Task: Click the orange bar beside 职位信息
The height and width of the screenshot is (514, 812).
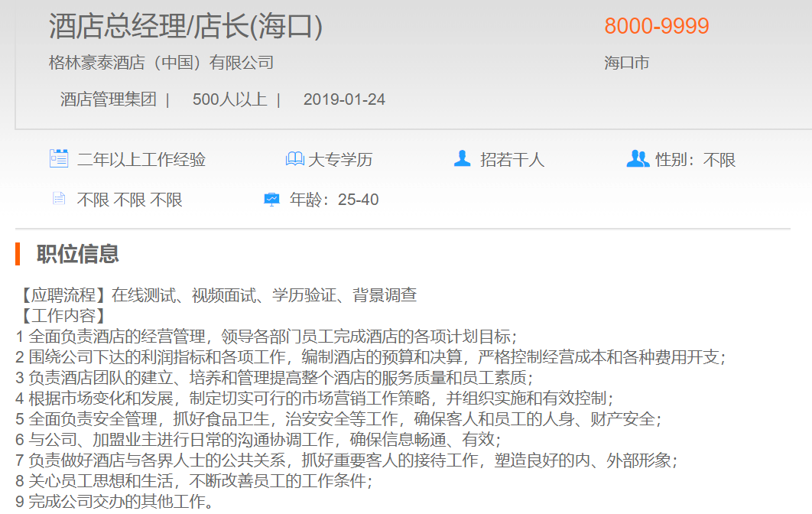Action: click(18, 253)
